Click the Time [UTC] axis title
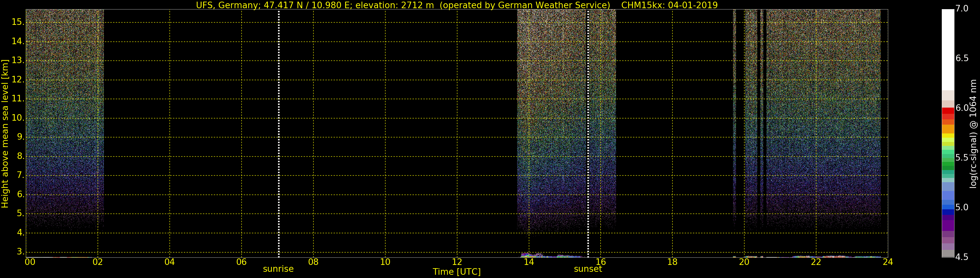Image resolution: width=980 pixels, height=278 pixels. pyautogui.click(x=457, y=272)
